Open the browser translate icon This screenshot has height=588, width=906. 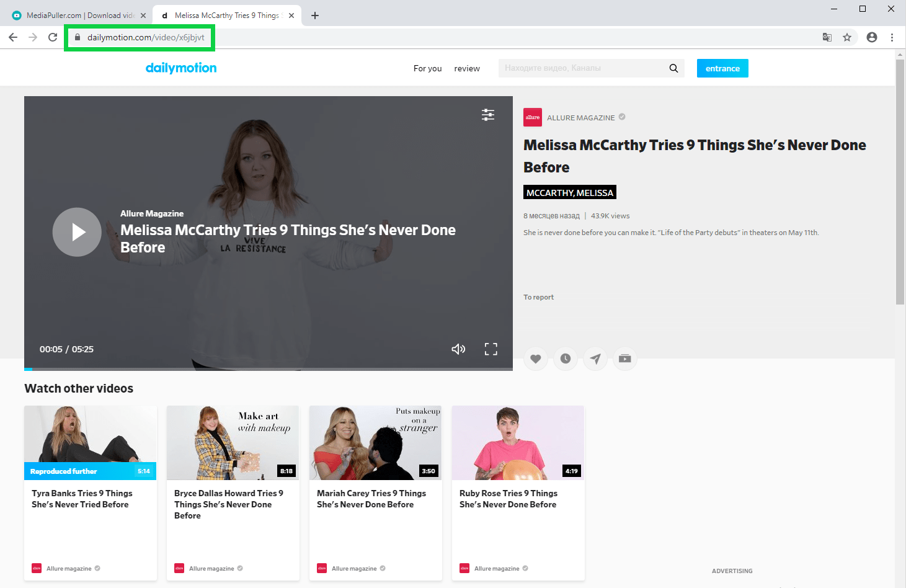[x=827, y=37]
